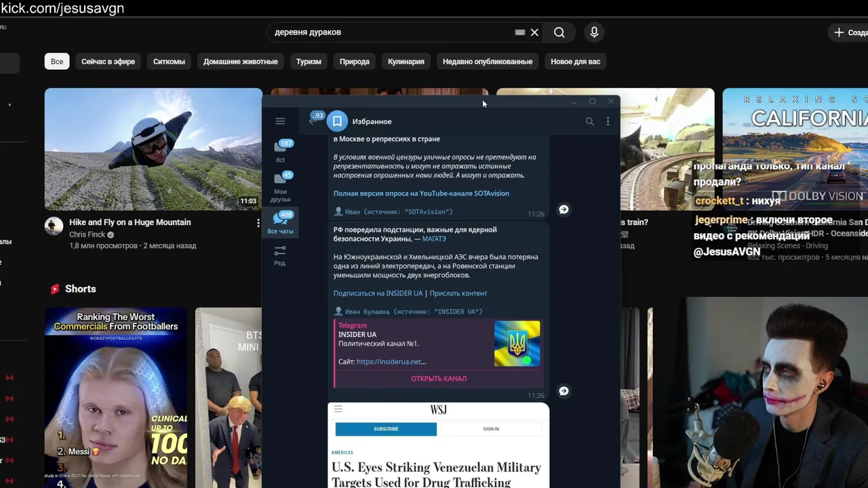Click the AMERICAS section label in WSJ
Viewport: 868px width, 488px height.
point(342,452)
